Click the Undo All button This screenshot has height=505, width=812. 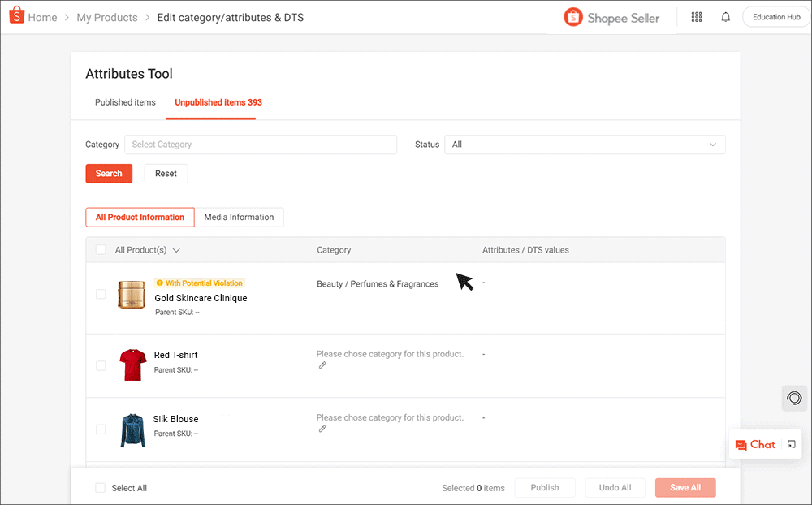615,487
